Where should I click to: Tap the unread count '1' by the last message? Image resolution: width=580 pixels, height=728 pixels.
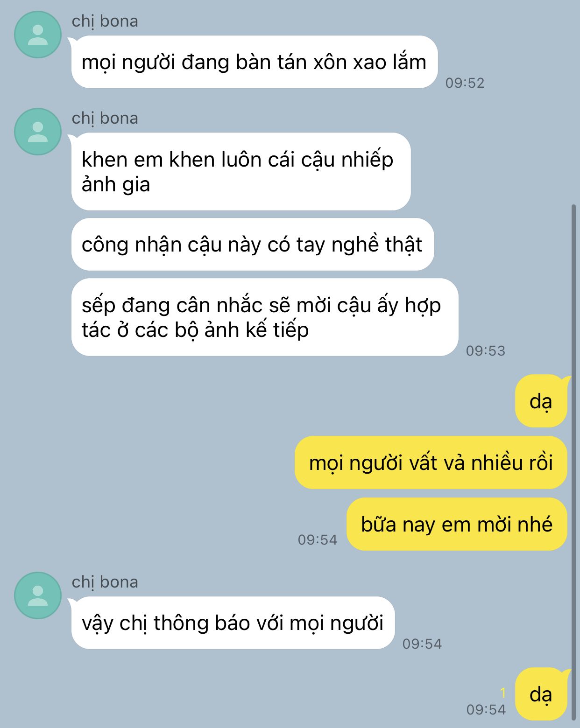503,693
